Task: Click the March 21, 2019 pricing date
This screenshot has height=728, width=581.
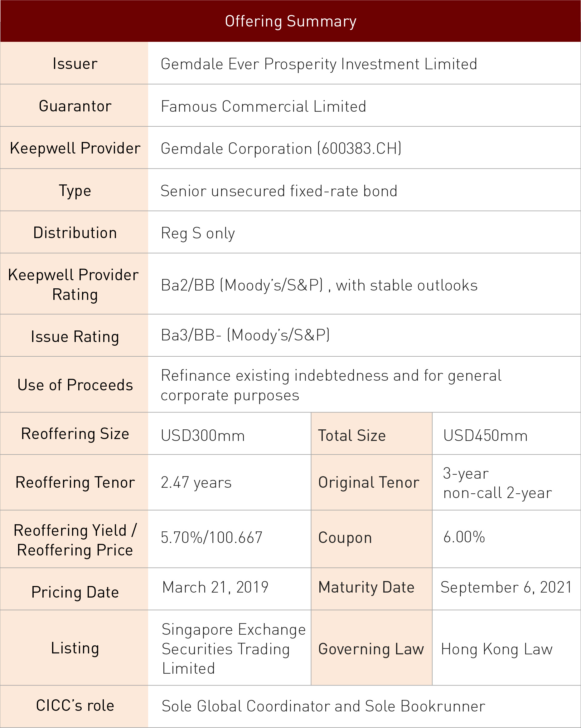Action: (x=215, y=587)
